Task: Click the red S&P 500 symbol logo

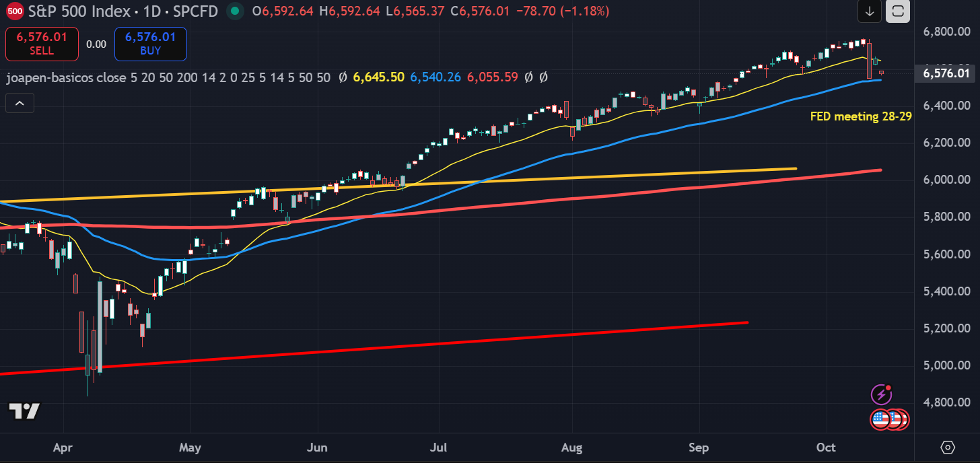Action: tap(15, 11)
